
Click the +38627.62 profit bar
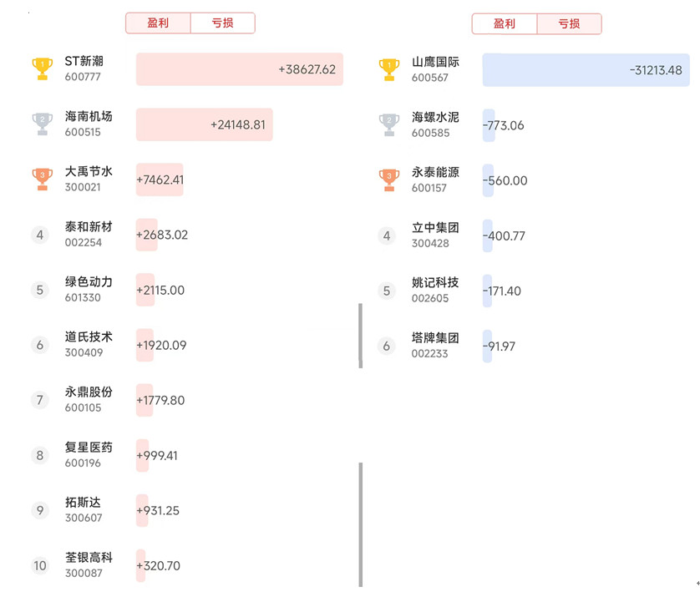[239, 69]
